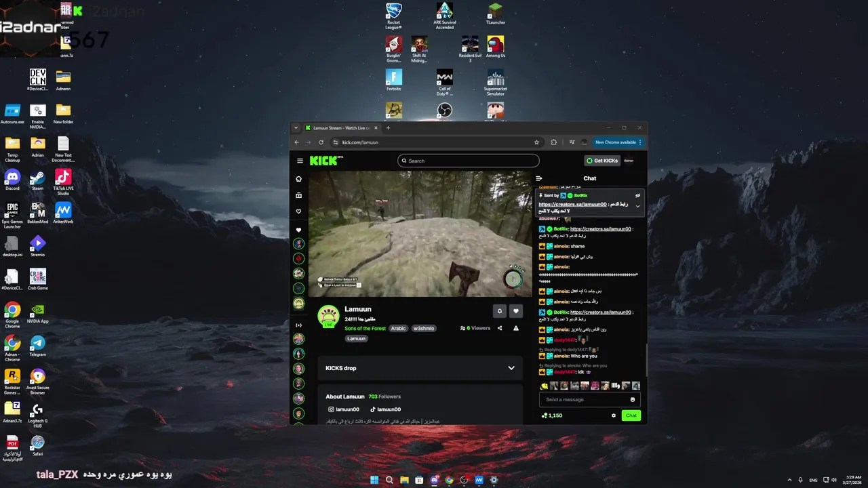Viewport: 868px width, 488px height.
Task: Reload the kick.com page
Action: [x=321, y=142]
